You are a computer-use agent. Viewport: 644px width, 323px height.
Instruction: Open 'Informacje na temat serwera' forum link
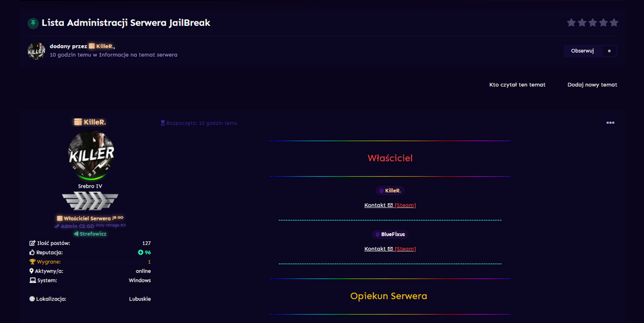point(138,55)
